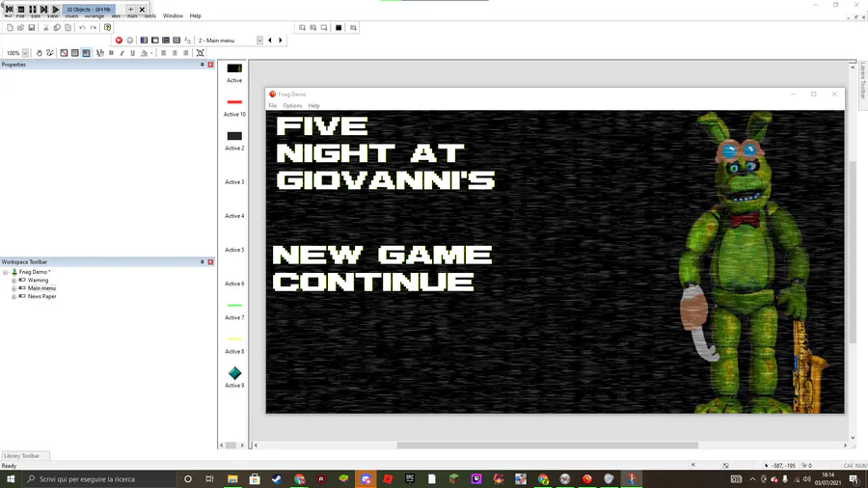868x488 pixels.
Task: Open Steam from the taskbar
Action: point(277,479)
